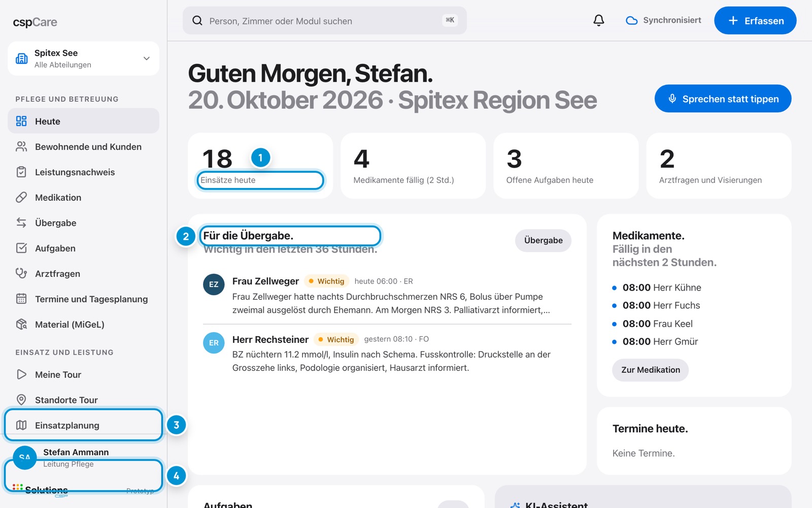Image resolution: width=812 pixels, height=508 pixels.
Task: Click the notification bell icon
Action: (599, 20)
